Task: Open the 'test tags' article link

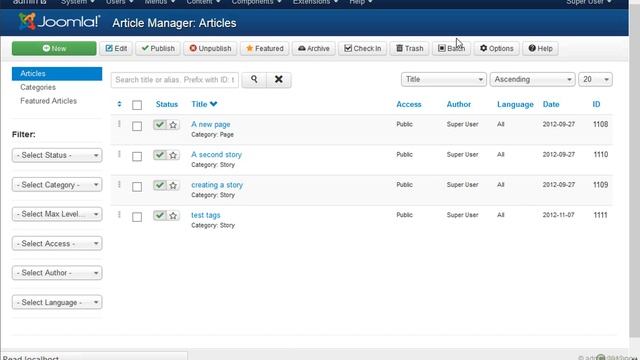Action: [206, 215]
